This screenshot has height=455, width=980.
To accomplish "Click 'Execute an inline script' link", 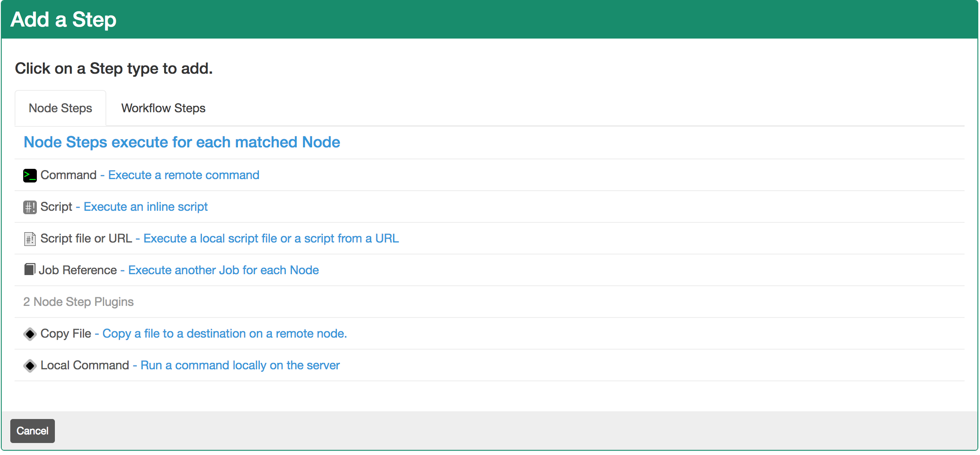I will coord(145,207).
